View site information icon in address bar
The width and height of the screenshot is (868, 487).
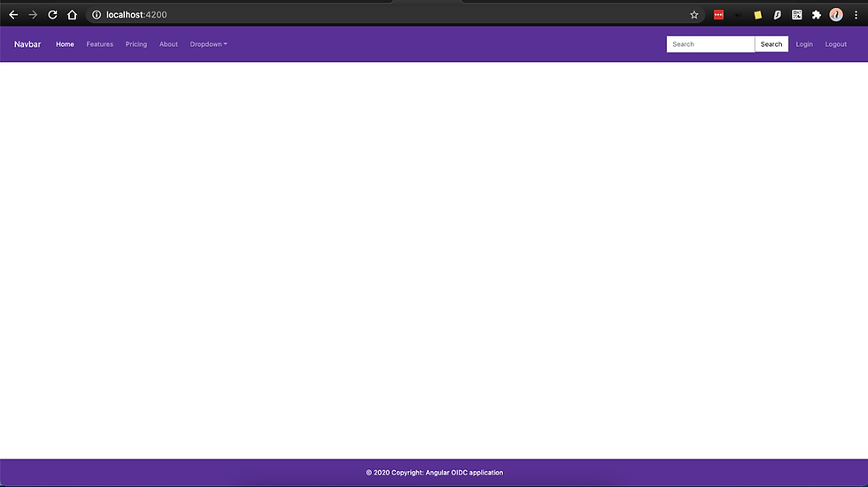pos(97,15)
